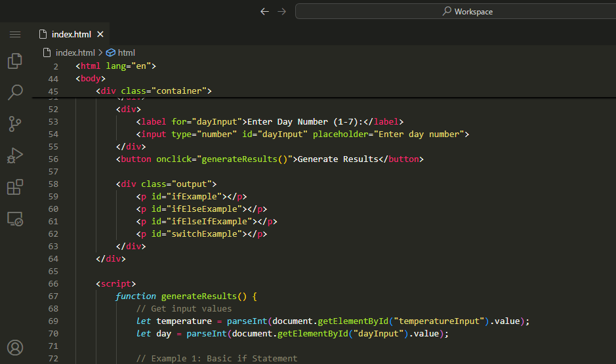Viewport: 616px width, 364px height.
Task: Click the closing div on line 64
Action: [x=111, y=259]
